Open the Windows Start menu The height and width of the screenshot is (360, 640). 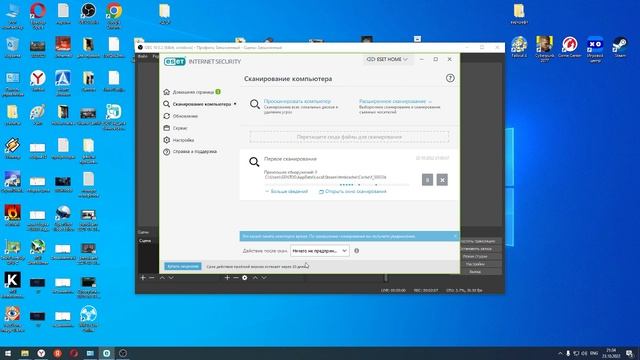8,353
